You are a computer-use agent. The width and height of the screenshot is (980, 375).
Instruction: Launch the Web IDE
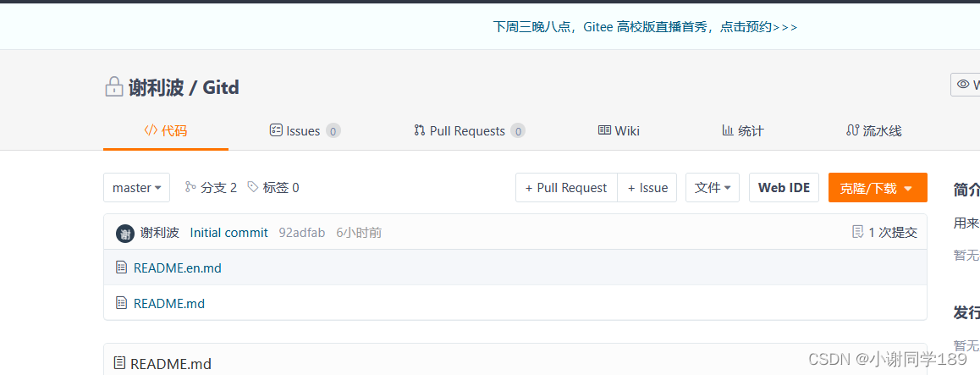coord(784,188)
